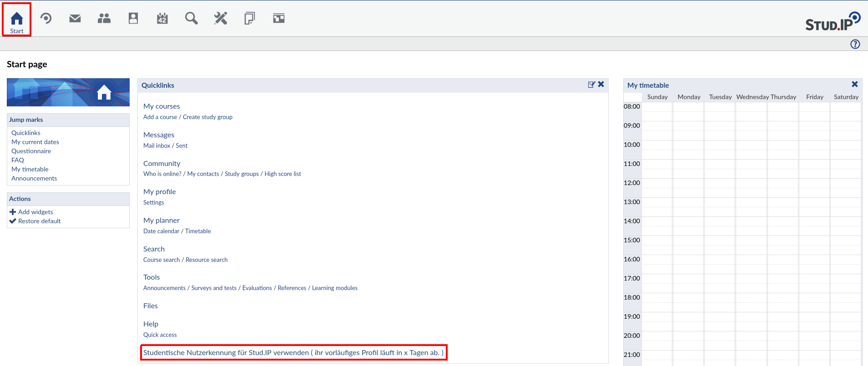
Task: Open the Learning modules link
Action: click(334, 288)
